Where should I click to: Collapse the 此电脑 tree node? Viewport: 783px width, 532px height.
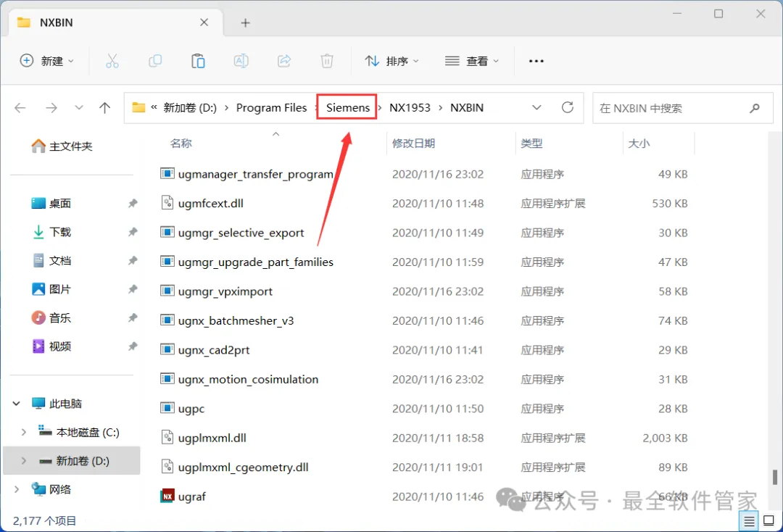pos(17,403)
